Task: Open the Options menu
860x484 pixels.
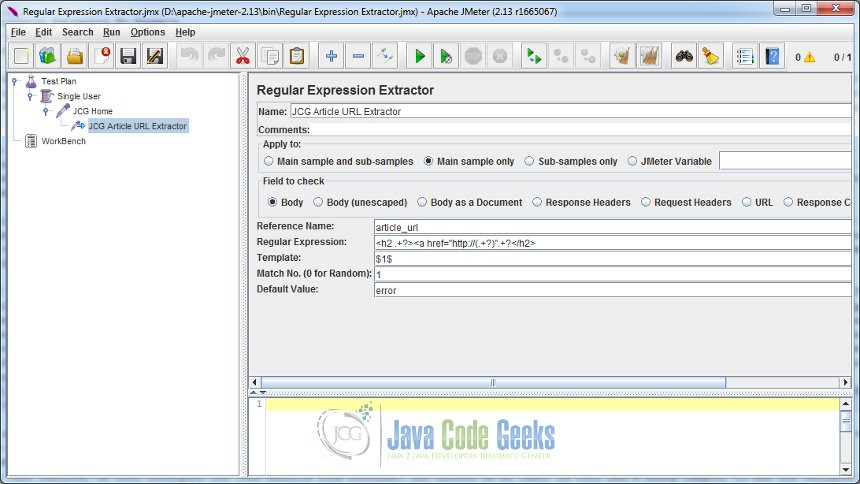Action: click(x=148, y=32)
